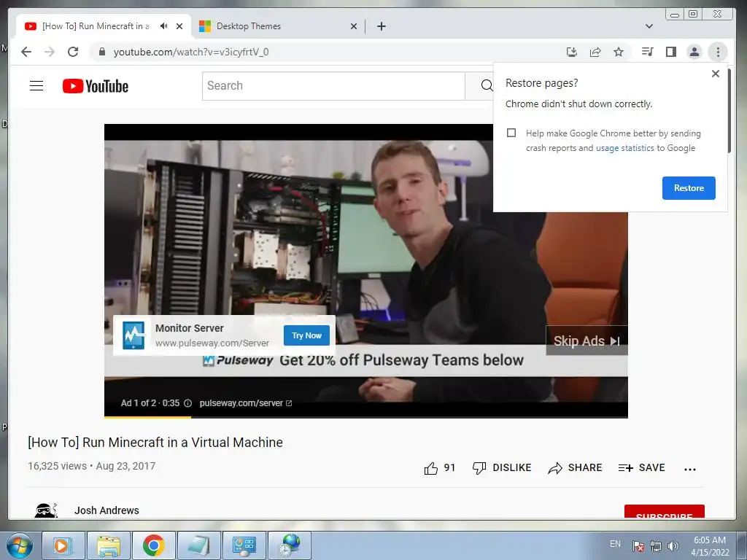
Task: Click the volume speaker in system tray
Action: click(x=673, y=546)
